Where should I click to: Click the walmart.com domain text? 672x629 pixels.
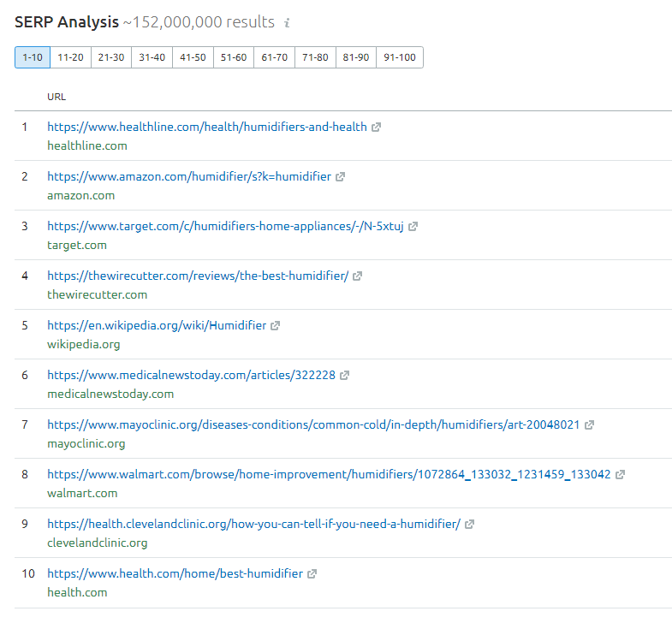tap(82, 494)
